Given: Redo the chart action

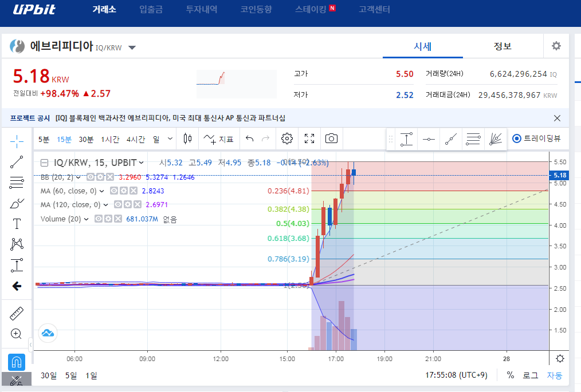Looking at the screenshot, I should click(265, 139).
